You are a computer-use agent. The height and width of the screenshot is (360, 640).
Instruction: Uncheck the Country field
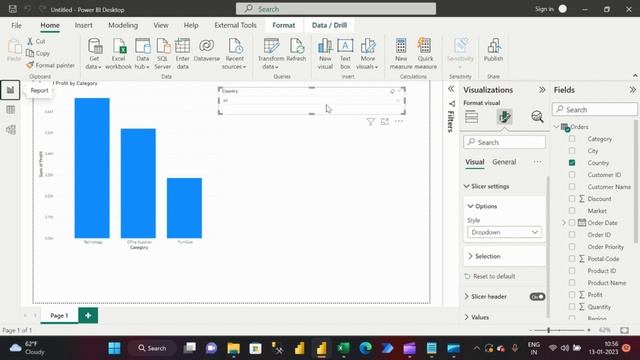coord(572,162)
